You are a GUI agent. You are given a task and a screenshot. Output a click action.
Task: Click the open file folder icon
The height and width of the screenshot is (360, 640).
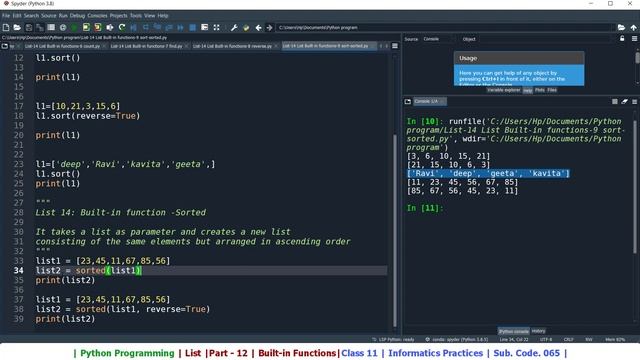pos(17,27)
